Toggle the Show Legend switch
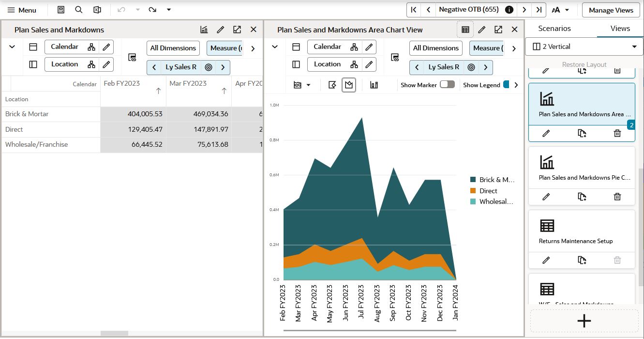This screenshot has width=644, height=339. tap(507, 84)
